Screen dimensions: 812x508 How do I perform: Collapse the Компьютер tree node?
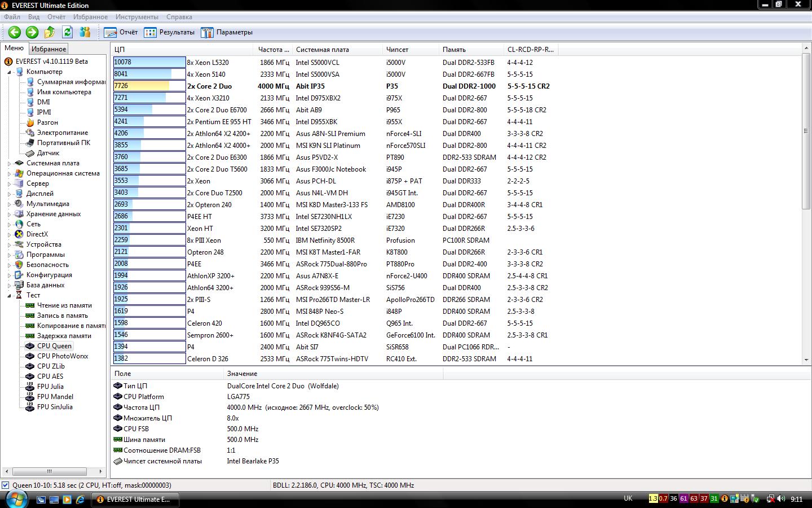pyautogui.click(x=9, y=72)
